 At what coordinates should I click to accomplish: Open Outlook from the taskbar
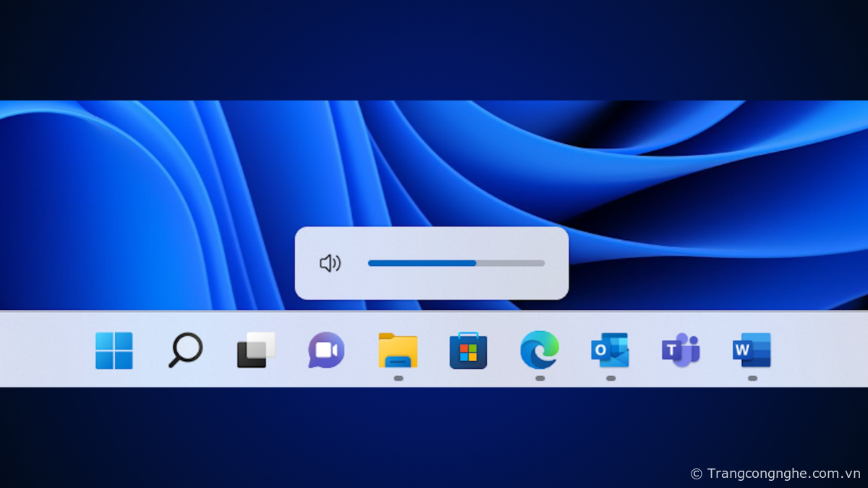[610, 351]
